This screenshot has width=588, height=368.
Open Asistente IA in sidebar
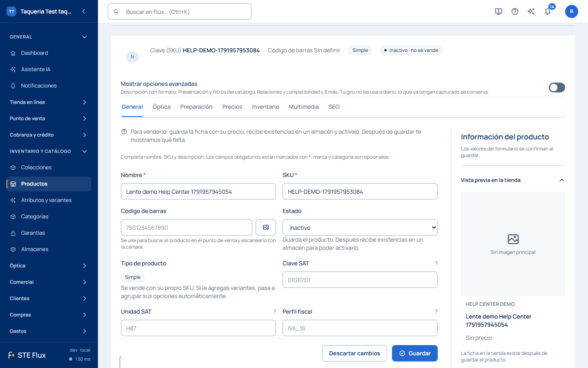pos(49,70)
